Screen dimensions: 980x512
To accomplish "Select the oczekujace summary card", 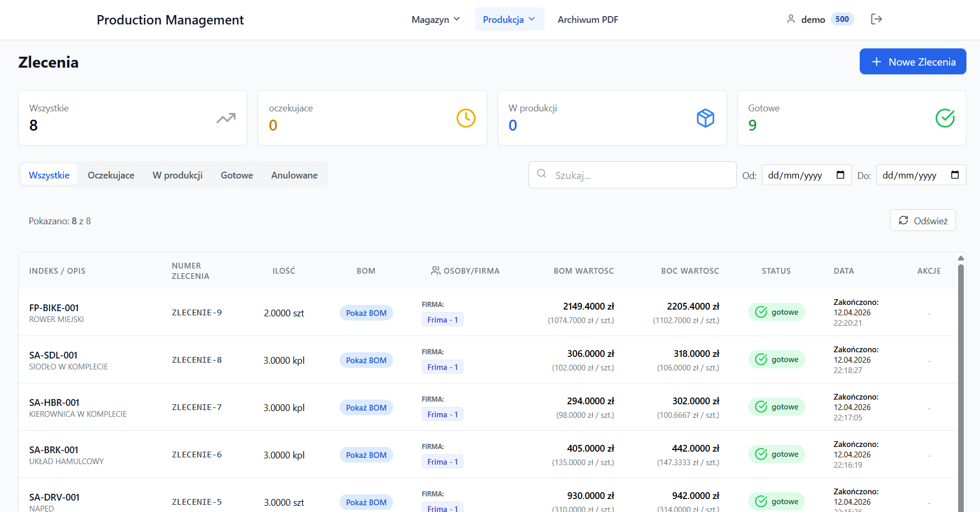I will [x=372, y=118].
